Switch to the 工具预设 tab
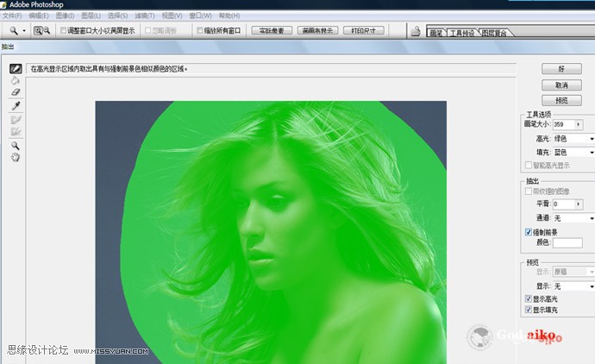The image size is (595, 364). 461,33
